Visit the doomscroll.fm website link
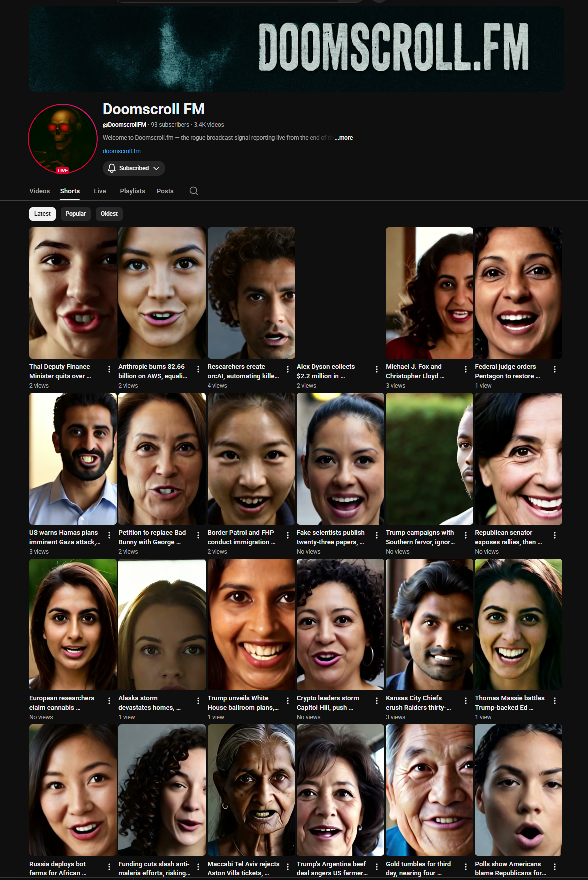588x880 pixels. click(121, 151)
